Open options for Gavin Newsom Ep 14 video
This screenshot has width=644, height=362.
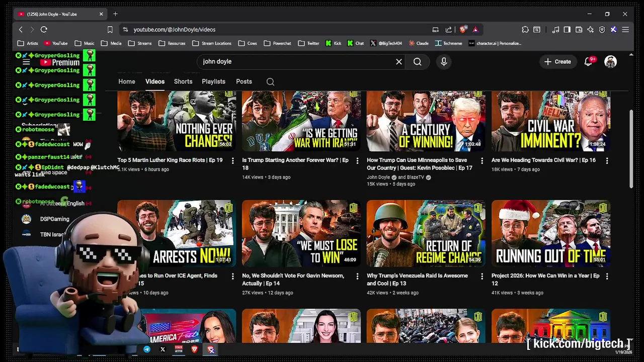click(357, 277)
